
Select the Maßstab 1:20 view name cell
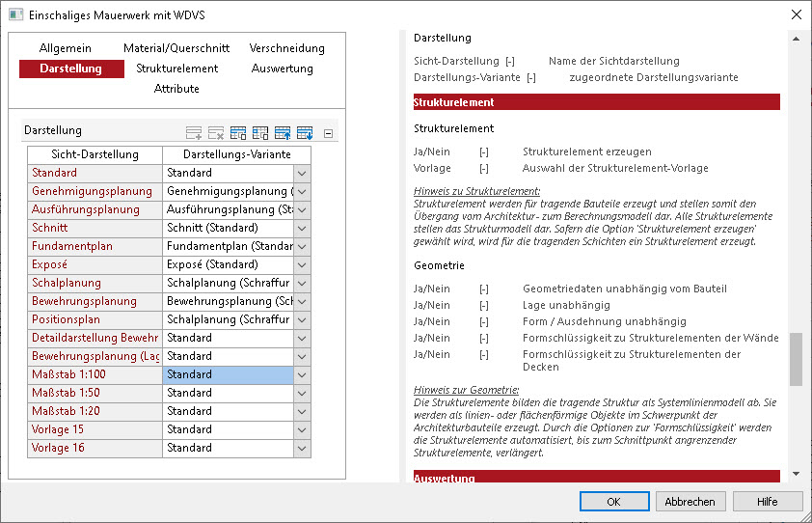pyautogui.click(x=95, y=412)
